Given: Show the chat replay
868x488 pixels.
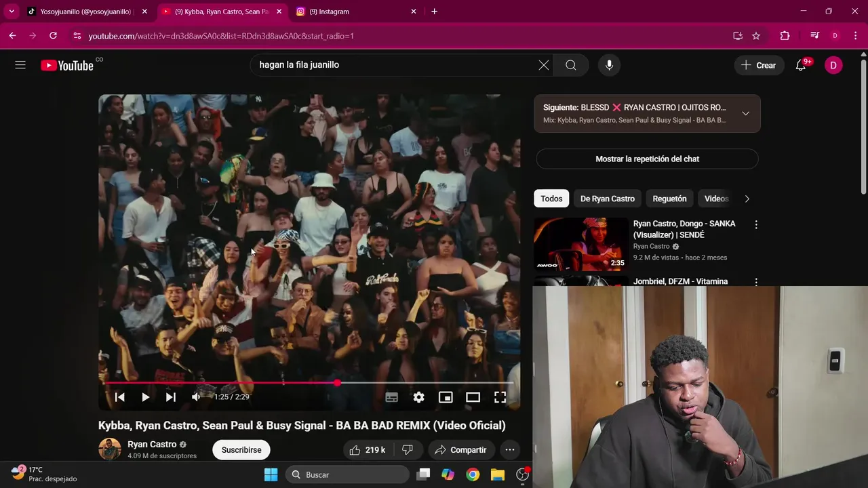Looking at the screenshot, I should [x=647, y=159].
